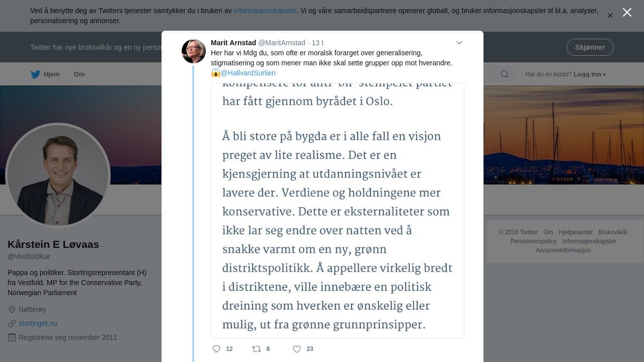This screenshot has width=644, height=362.
Task: Expand the tweet options chevron menu
Action: (x=459, y=43)
